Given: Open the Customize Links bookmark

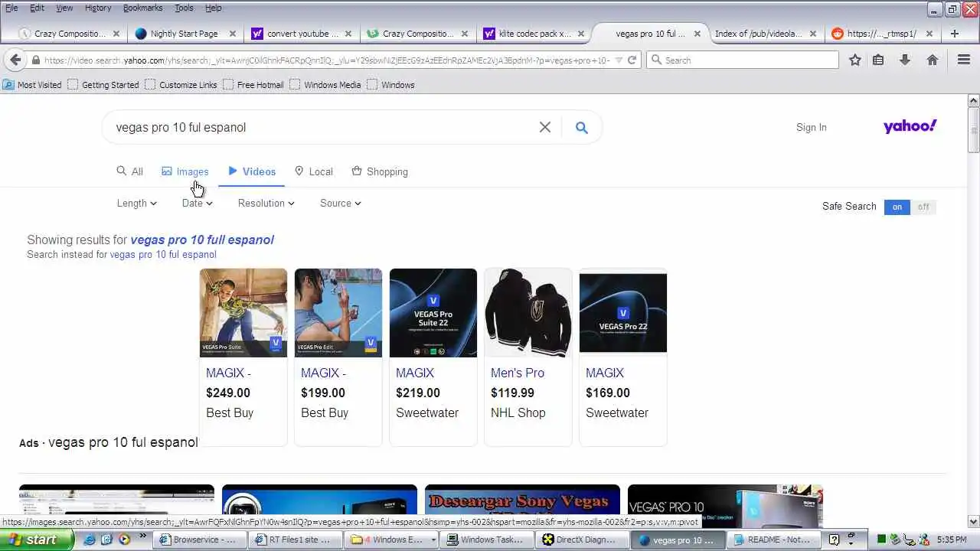Looking at the screenshot, I should click(x=181, y=85).
